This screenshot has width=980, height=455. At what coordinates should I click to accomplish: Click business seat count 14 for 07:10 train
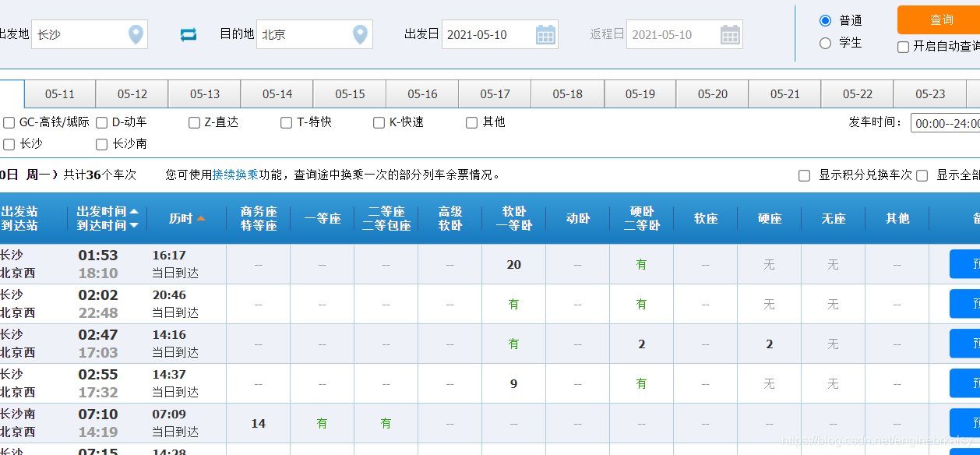point(259,424)
